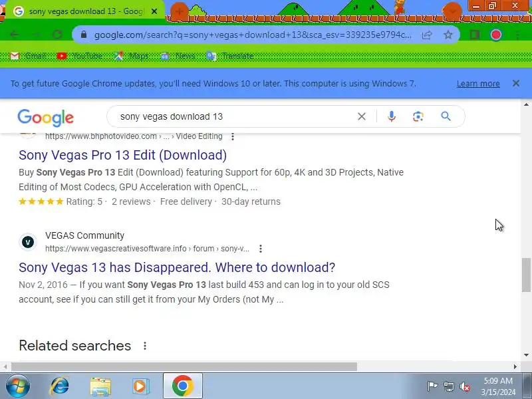Click the bhphotovideo.com breadcrumb URL
This screenshot has width=532, height=399.
click(x=134, y=136)
